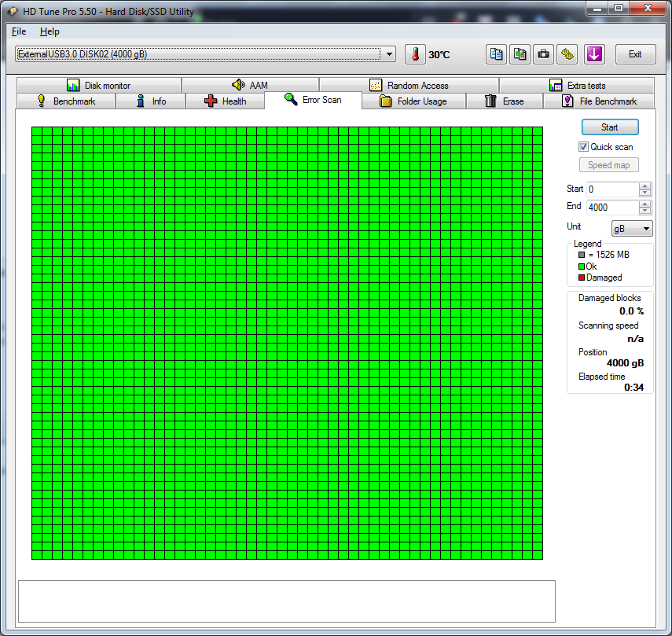Copy info to clipboard icon
Viewport: 672px width, 636px height.
[x=496, y=54]
